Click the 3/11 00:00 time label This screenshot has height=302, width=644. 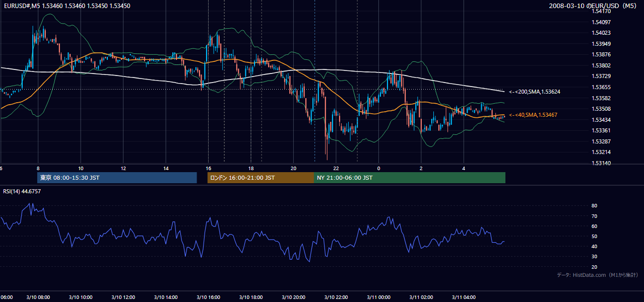379,297
